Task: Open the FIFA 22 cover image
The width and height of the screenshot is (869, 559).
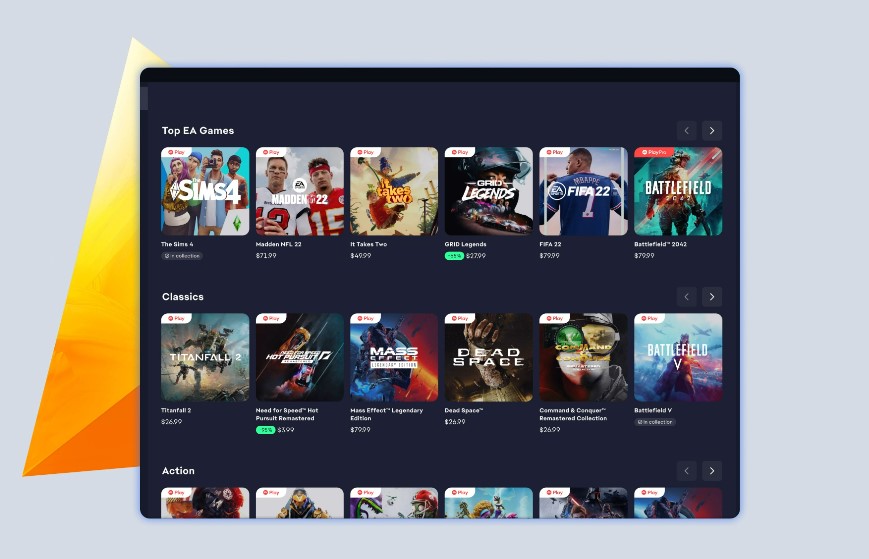Action: click(583, 194)
